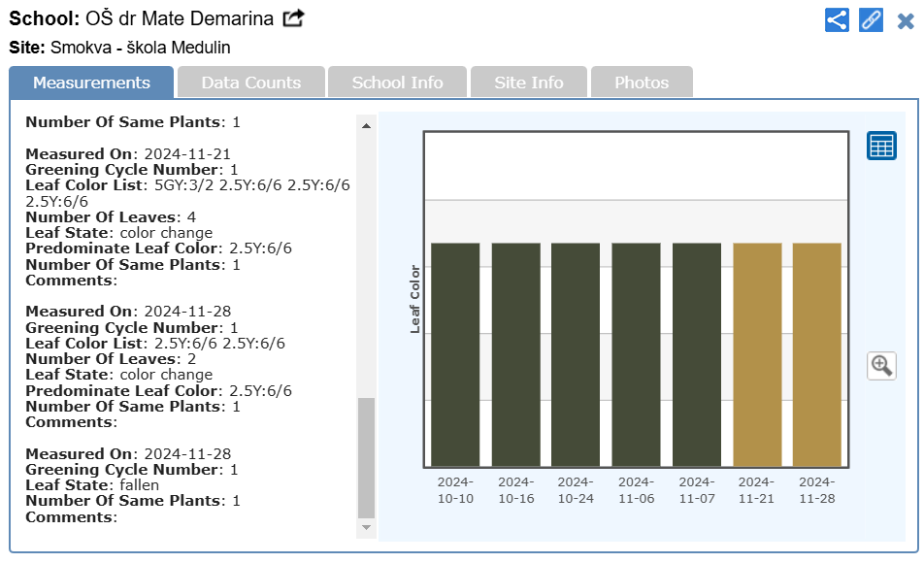Click the tan 2024-11-21 bar
924x563 pixels.
click(757, 354)
